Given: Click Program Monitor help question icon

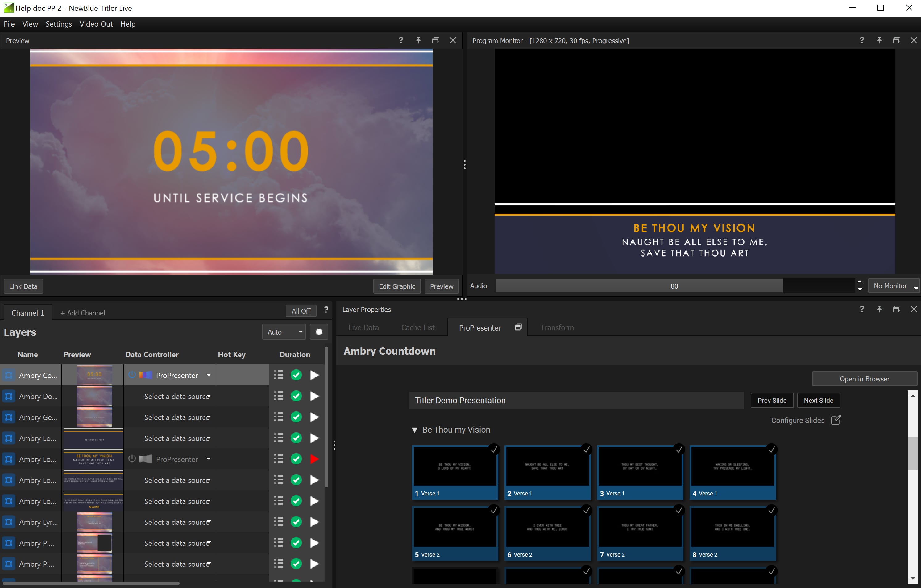Looking at the screenshot, I should [861, 40].
